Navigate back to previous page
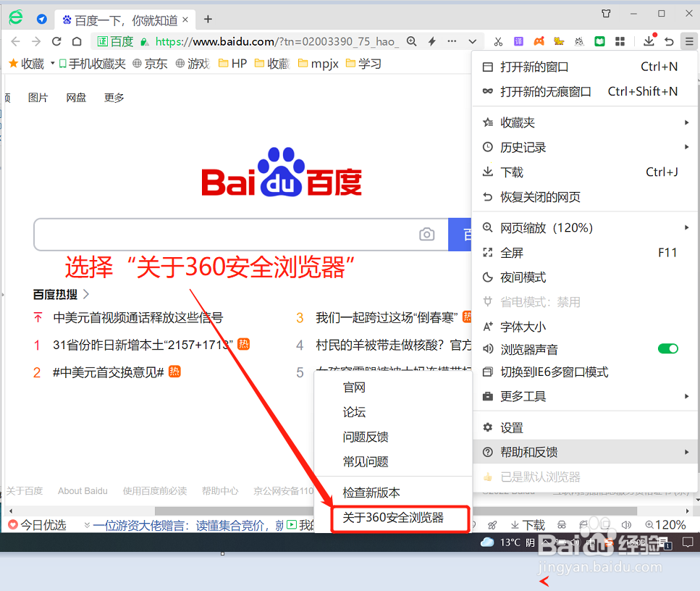The height and width of the screenshot is (591, 700). tap(16, 41)
